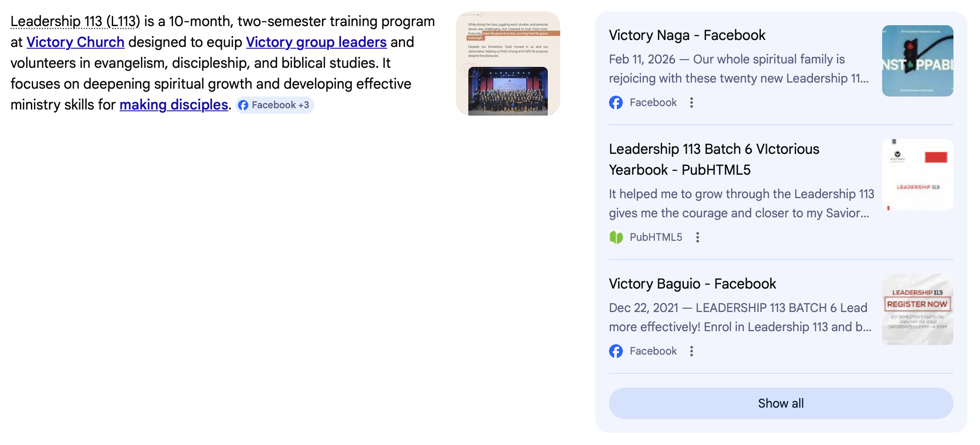Follow the making disciples link

point(174,105)
